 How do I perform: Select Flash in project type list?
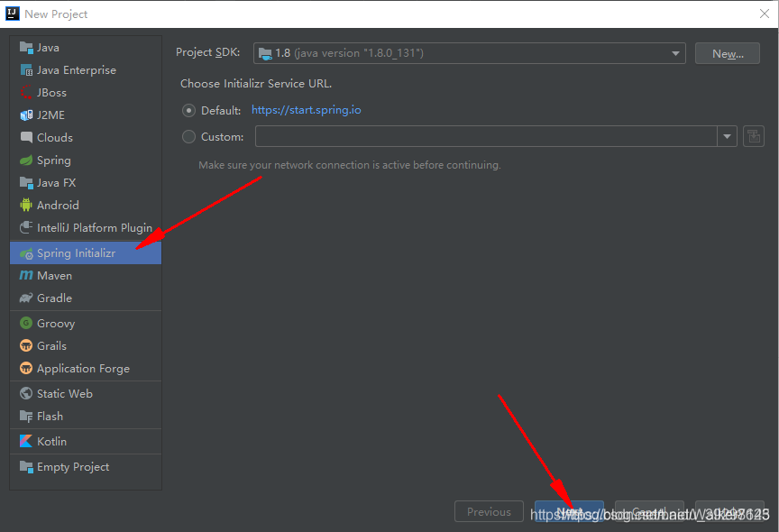(86, 417)
